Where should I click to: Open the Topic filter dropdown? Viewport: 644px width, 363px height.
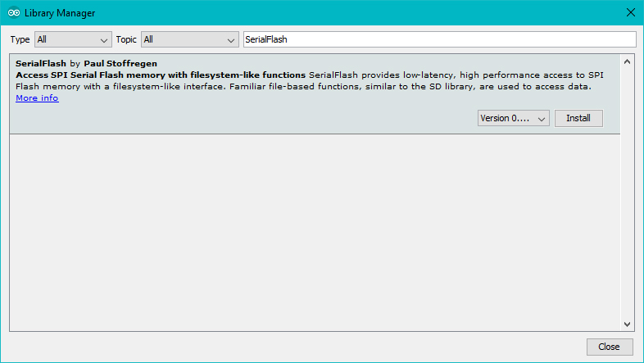(x=190, y=39)
